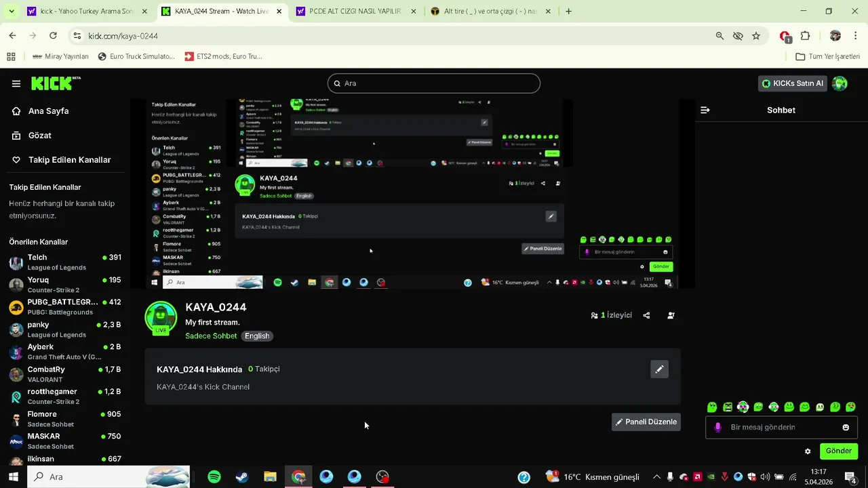Open the browser extensions puzzle icon
Viewport: 868px width, 488px height.
(x=806, y=36)
